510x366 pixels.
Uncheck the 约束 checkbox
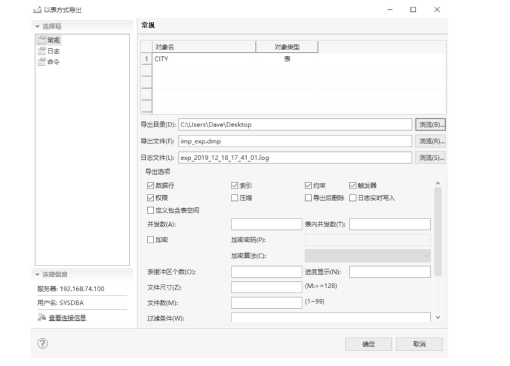point(308,185)
